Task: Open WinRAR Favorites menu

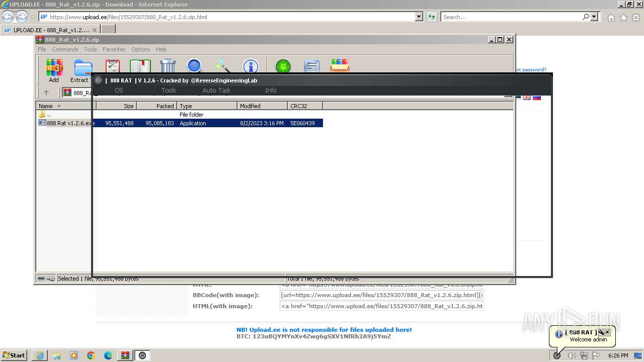Action: point(114,49)
